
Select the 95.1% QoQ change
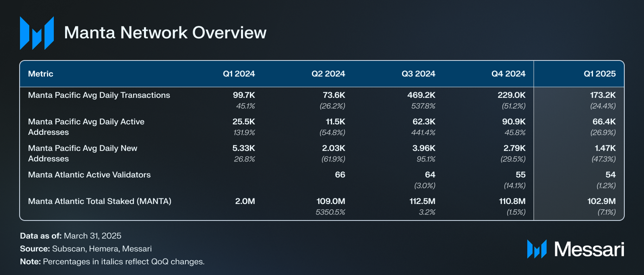coord(426,159)
